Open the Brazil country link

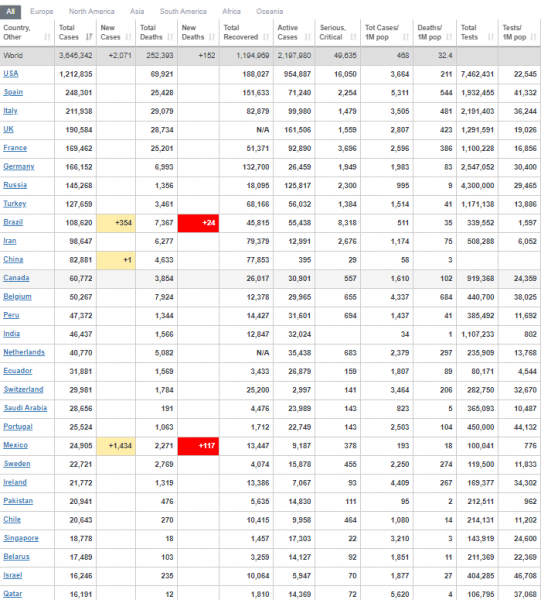(13, 222)
